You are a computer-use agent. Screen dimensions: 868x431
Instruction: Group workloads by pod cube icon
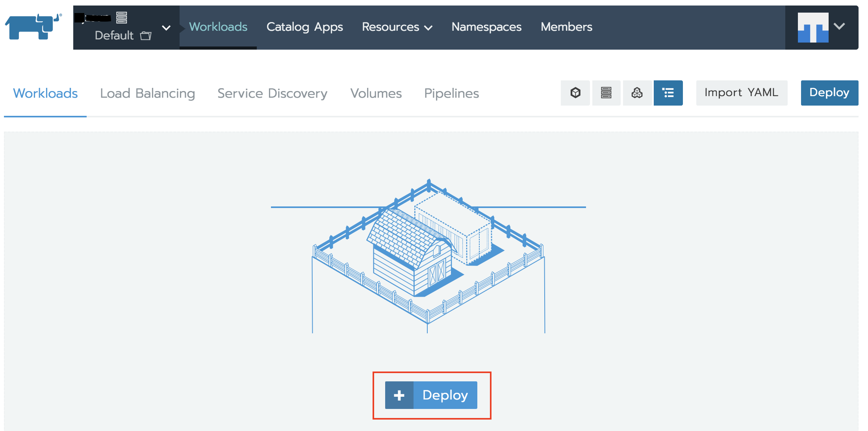575,93
